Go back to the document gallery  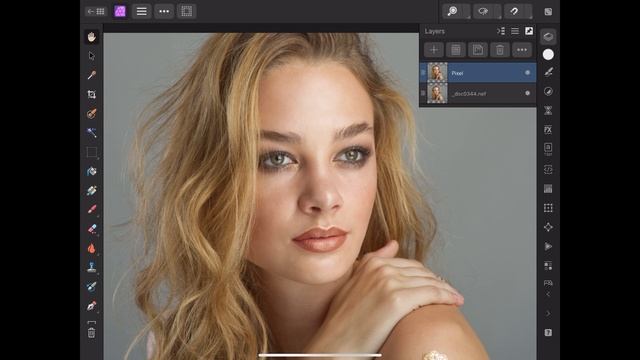[96, 11]
